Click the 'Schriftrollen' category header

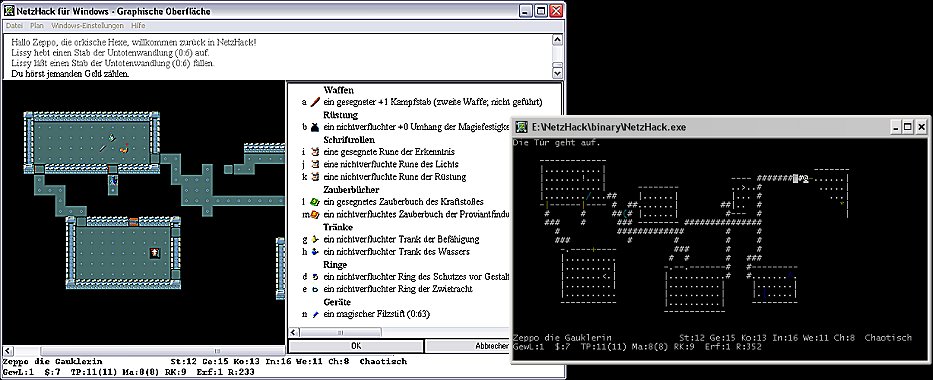pyautogui.click(x=349, y=139)
